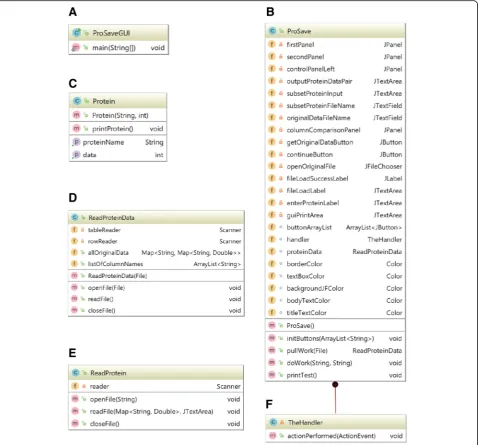Select the subsetProteinFileName field name
This screenshot has width=486, height=445.
point(321,106)
